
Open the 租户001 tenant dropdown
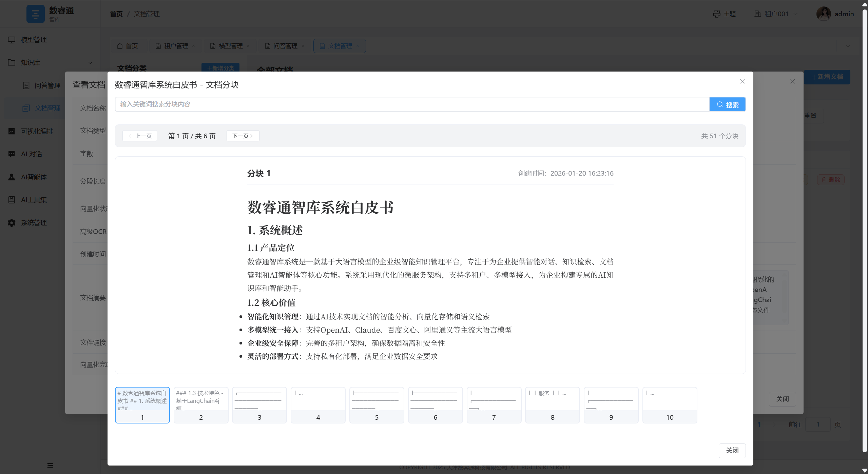click(x=775, y=14)
